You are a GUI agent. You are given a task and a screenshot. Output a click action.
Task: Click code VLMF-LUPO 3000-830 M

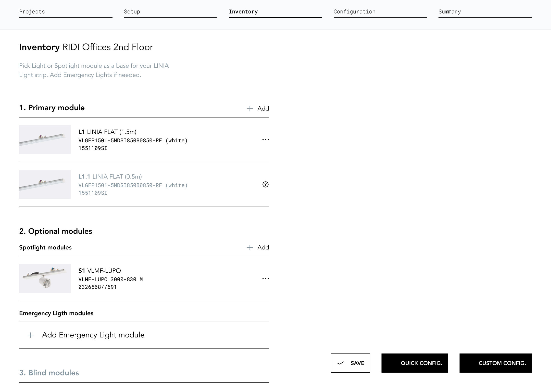110,279
